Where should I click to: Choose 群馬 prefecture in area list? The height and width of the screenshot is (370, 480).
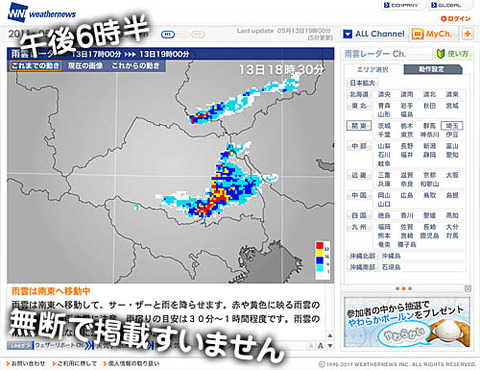click(429, 126)
